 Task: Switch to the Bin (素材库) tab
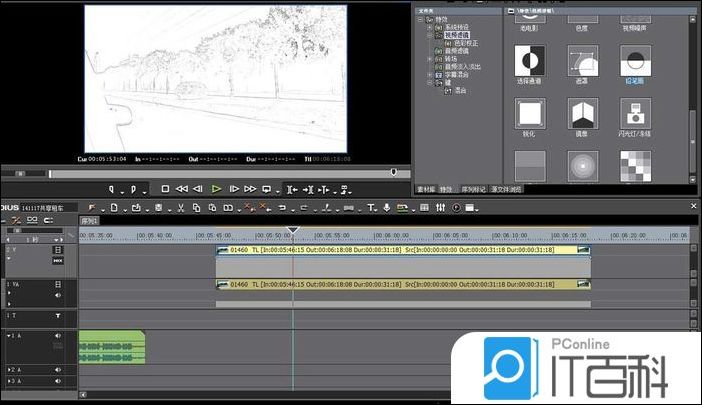pyautogui.click(x=426, y=187)
